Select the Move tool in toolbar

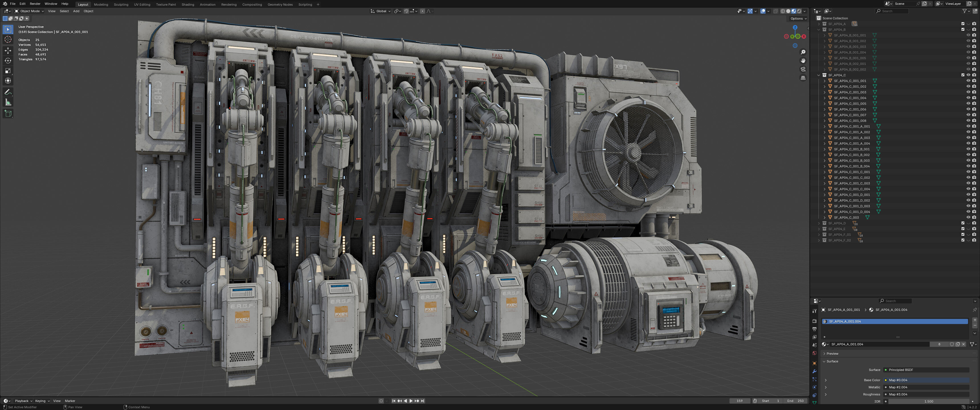pos(8,50)
